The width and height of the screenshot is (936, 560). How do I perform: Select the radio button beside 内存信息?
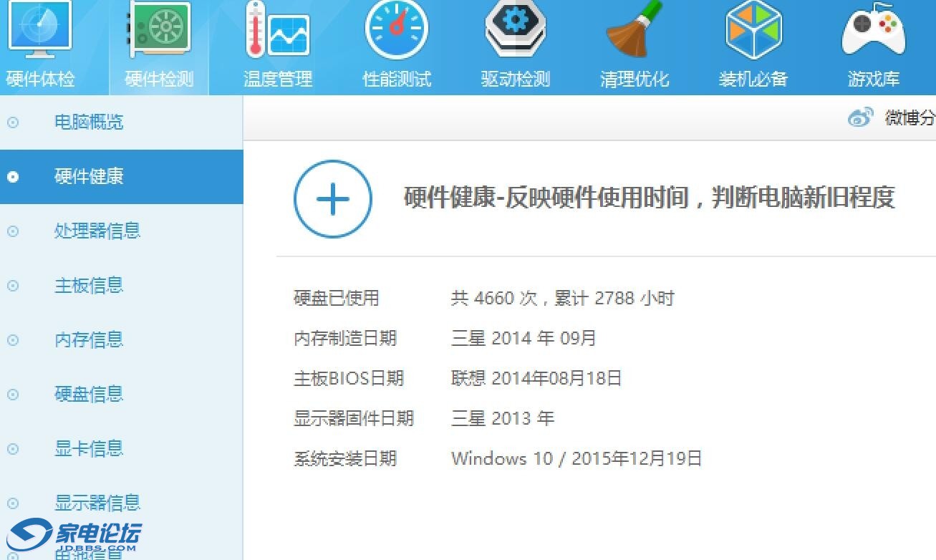[11, 339]
